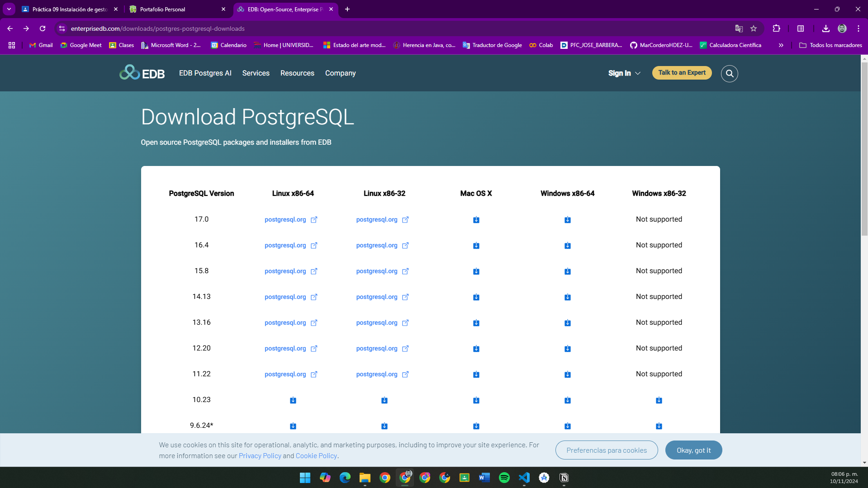Bookmark this page with the star icon
Screen dimensions: 868x488
pos(754,28)
